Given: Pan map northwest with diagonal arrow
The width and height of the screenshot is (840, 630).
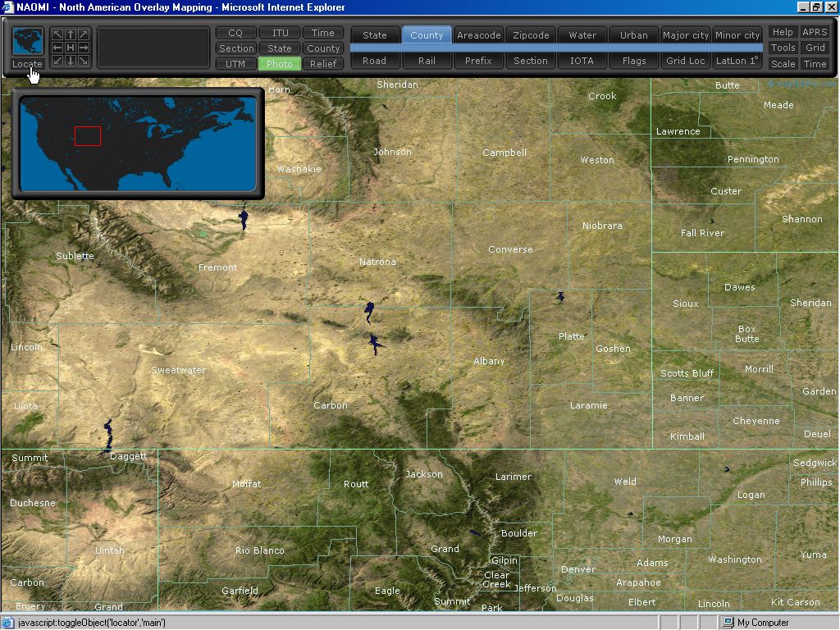Looking at the screenshot, I should [x=57, y=34].
